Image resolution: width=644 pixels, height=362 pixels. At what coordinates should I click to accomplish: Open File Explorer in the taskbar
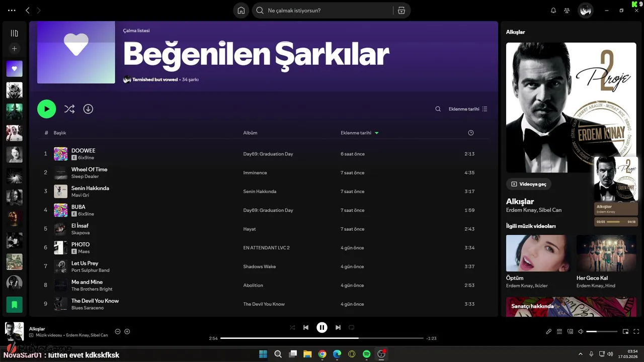(307, 354)
